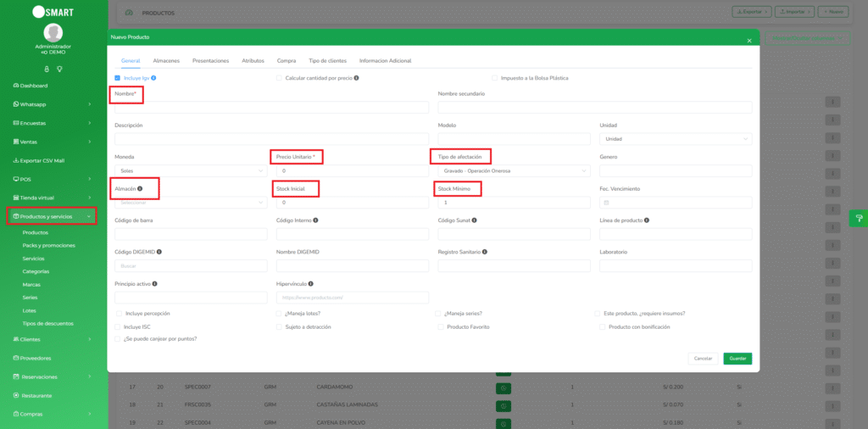868x429 pixels.
Task: Open the Presentaciones tab
Action: tap(210, 61)
